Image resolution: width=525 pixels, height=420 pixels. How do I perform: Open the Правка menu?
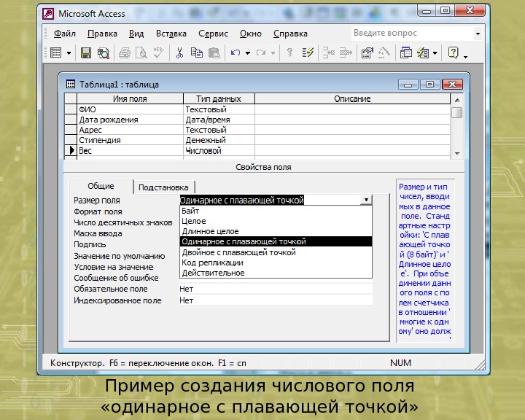pyautogui.click(x=103, y=34)
